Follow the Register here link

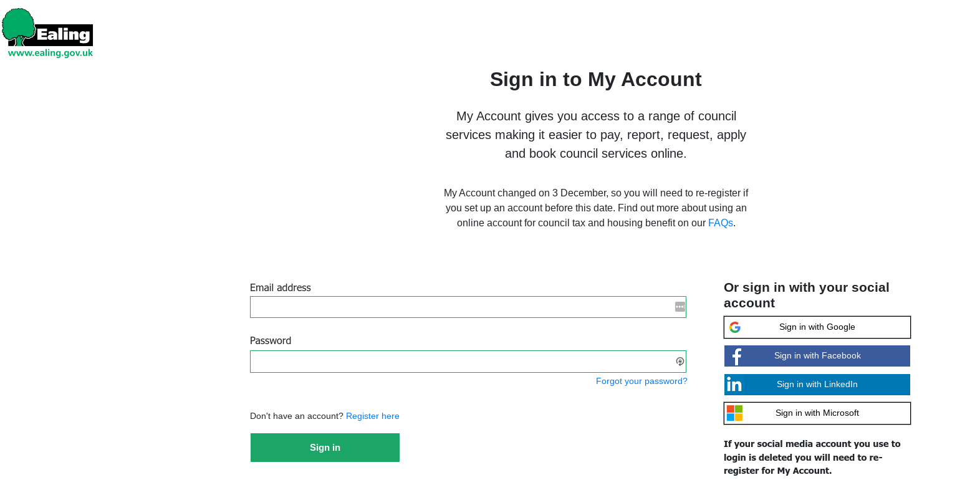[x=372, y=416]
